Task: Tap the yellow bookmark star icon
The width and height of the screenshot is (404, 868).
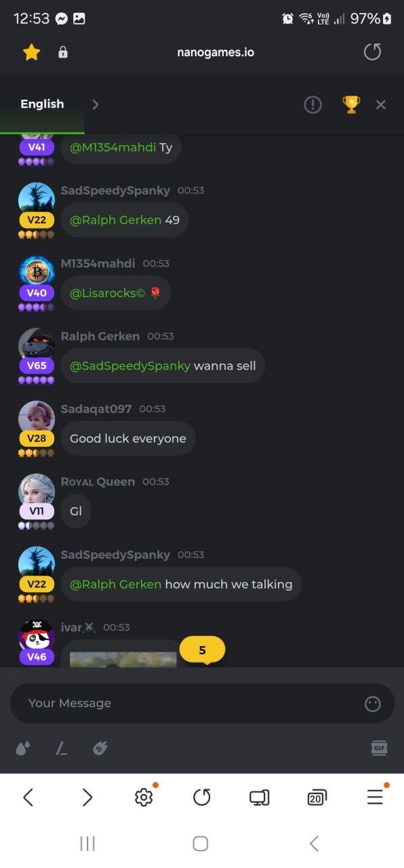Action: (x=32, y=52)
